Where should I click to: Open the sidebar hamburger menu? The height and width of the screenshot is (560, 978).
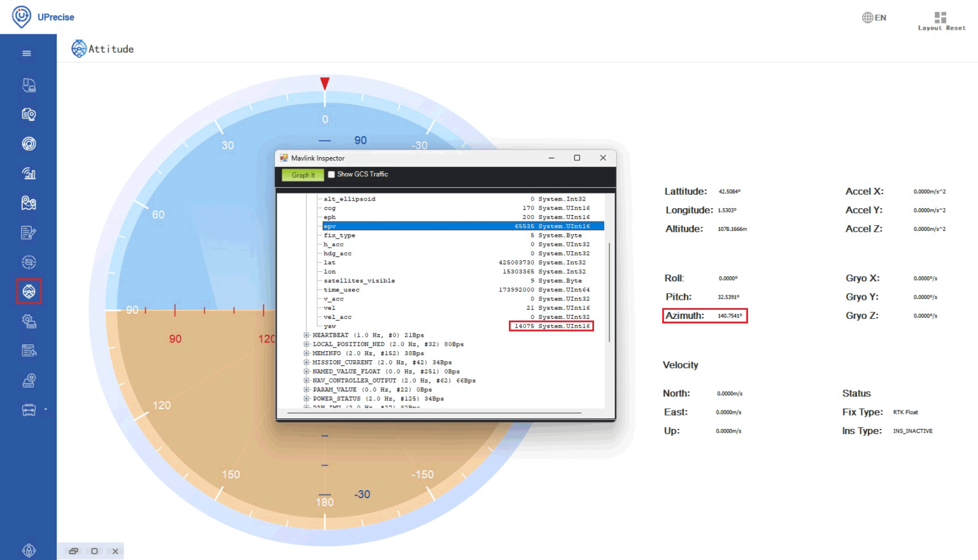coord(27,53)
